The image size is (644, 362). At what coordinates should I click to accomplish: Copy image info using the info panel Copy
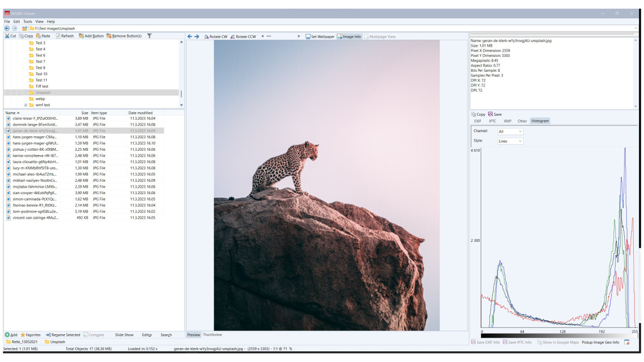(x=478, y=114)
